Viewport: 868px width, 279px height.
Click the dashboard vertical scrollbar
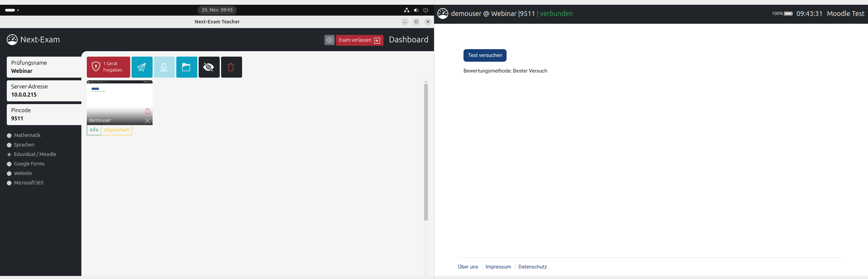pyautogui.click(x=426, y=153)
